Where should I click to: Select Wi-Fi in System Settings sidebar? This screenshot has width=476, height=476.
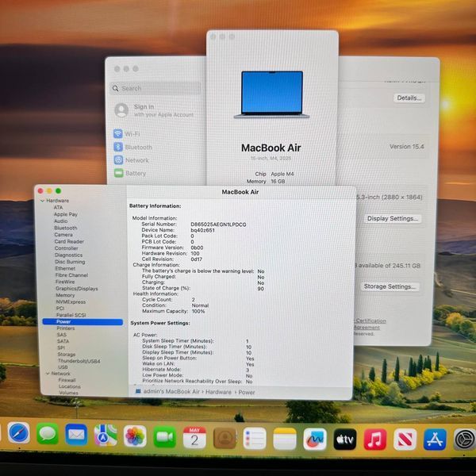click(127, 134)
